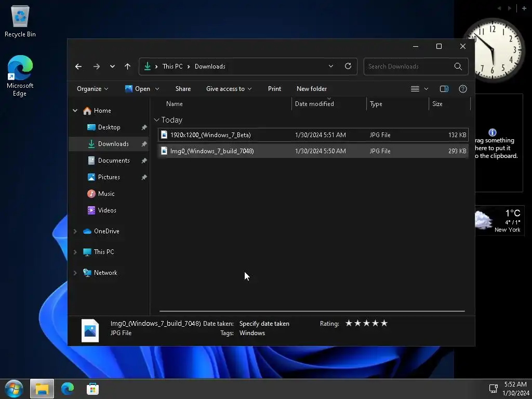The width and height of the screenshot is (532, 399).
Task: Open Microsoft Store from the taskbar
Action: pyautogui.click(x=92, y=389)
